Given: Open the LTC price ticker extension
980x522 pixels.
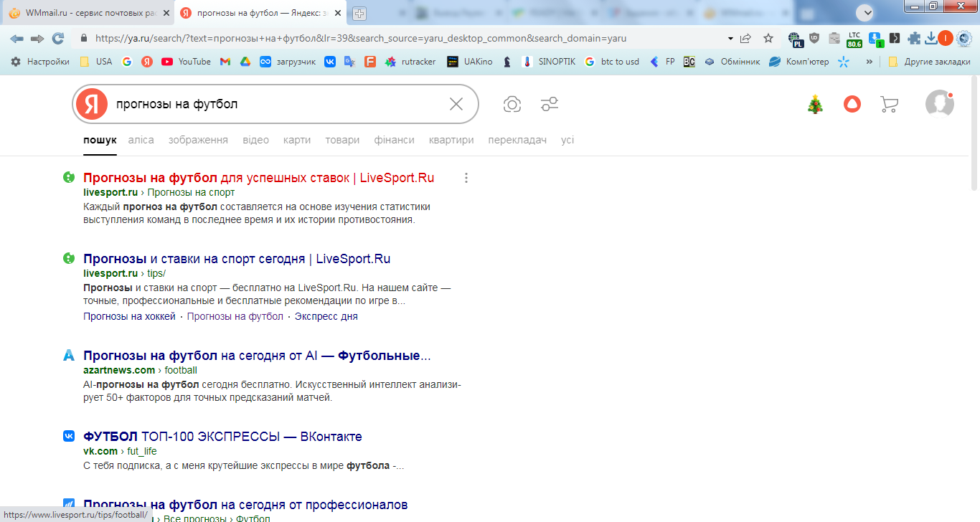Looking at the screenshot, I should (x=854, y=39).
